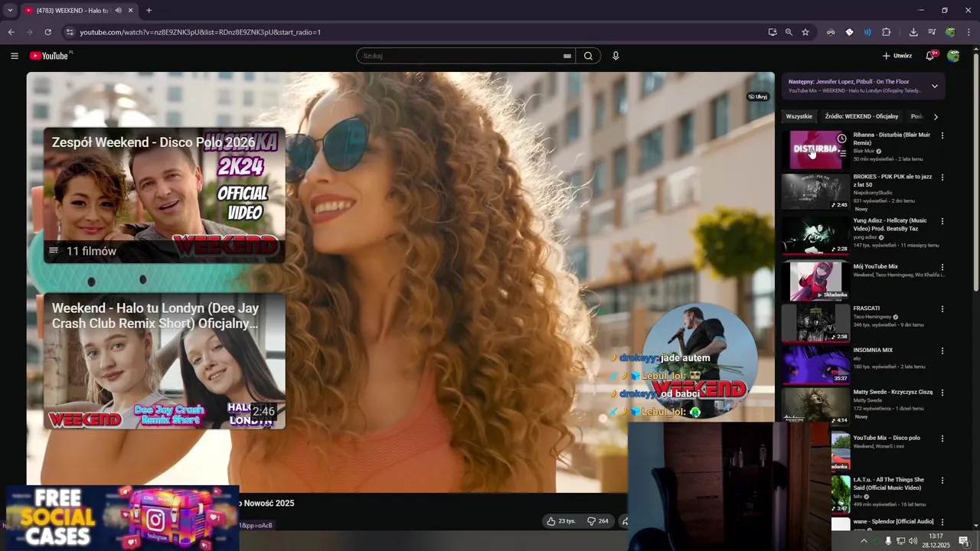Open options for Rihanna - Disturbia video
The image size is (980, 551).
[942, 135]
